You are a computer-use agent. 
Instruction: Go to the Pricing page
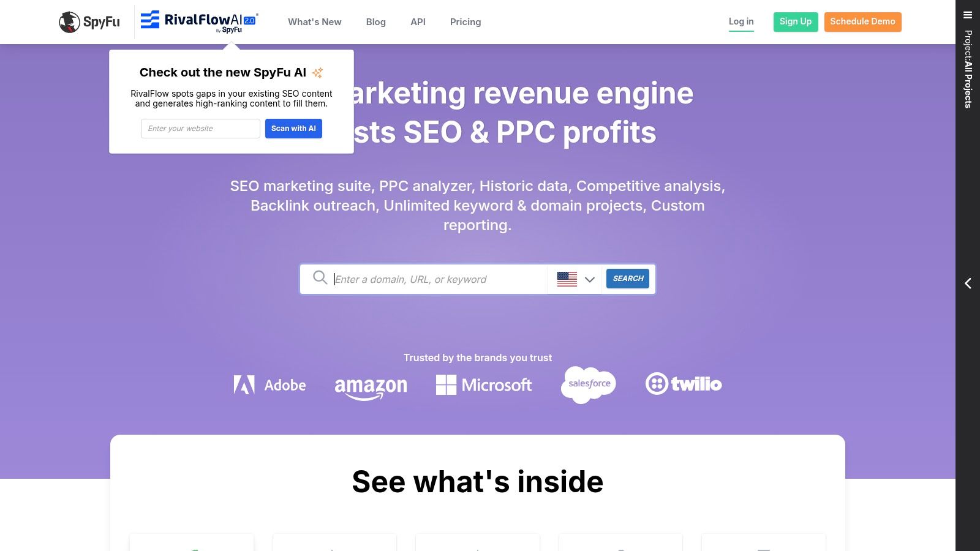(466, 22)
